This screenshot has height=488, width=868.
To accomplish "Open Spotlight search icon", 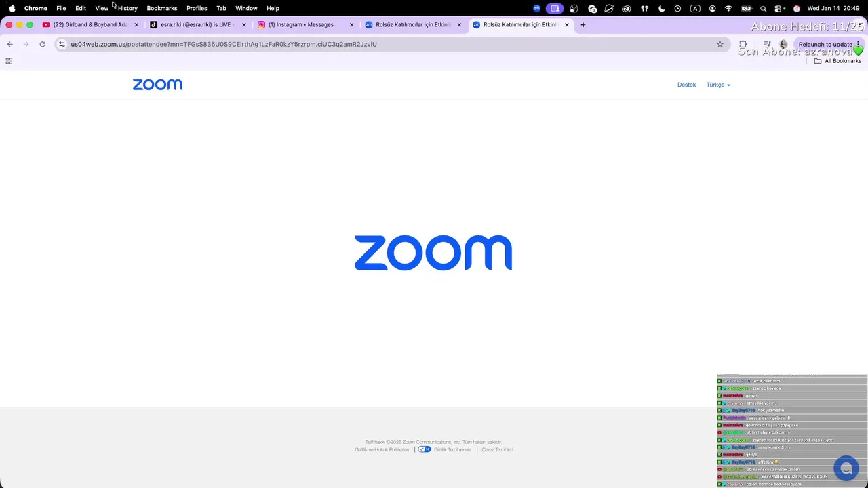I will tap(763, 8).
